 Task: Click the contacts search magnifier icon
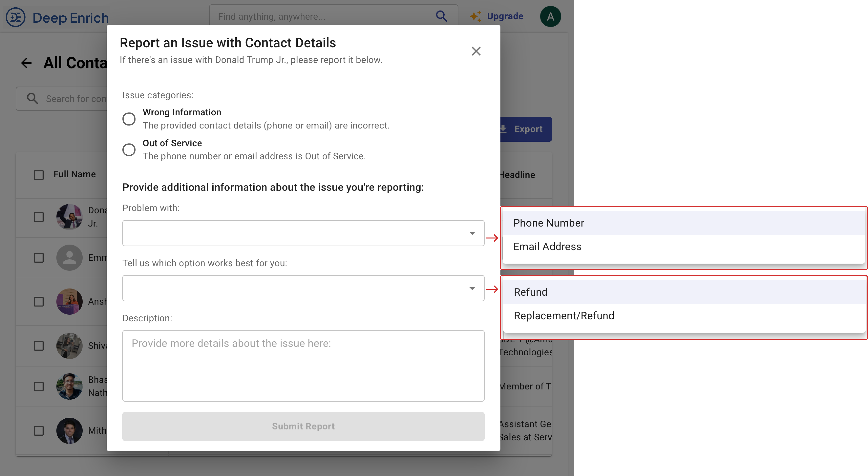(32, 99)
